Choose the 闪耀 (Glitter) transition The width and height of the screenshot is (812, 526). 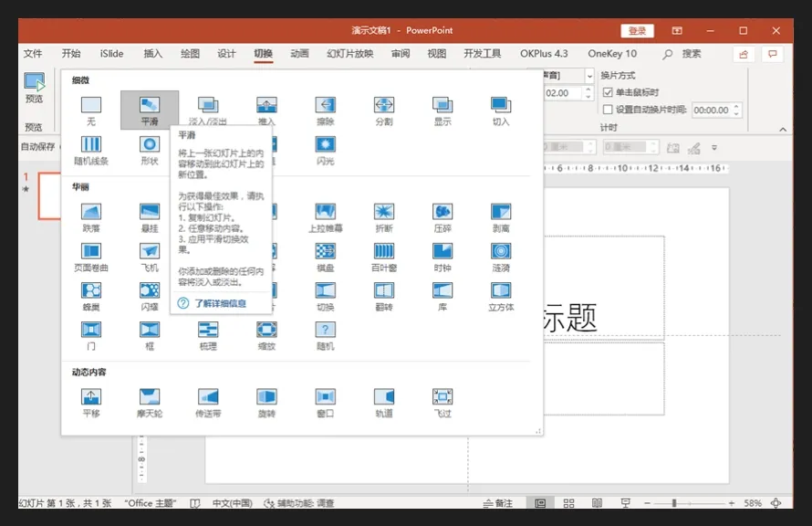[150, 296]
